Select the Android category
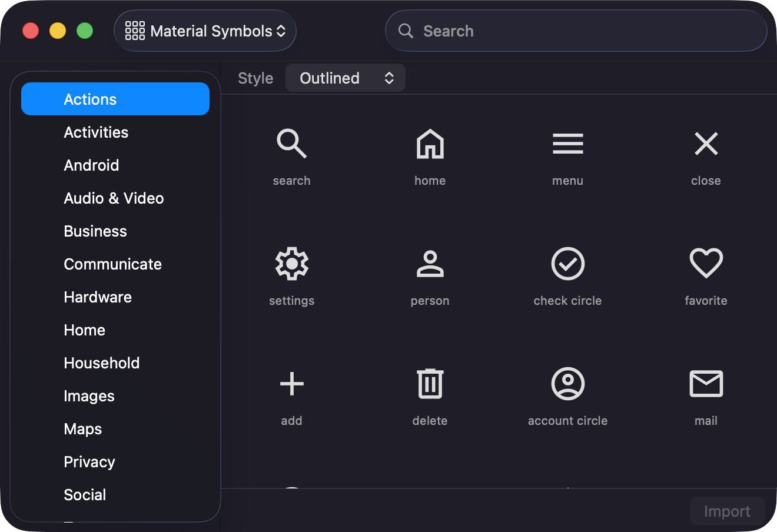 click(115, 165)
